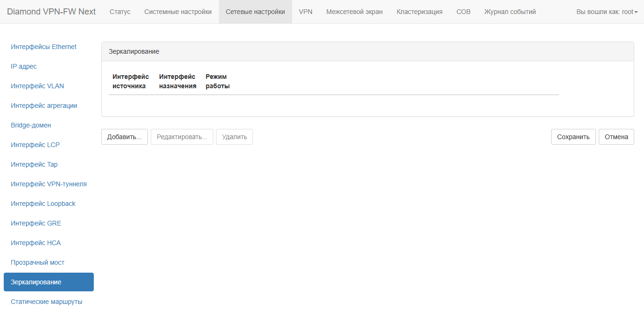The width and height of the screenshot is (644, 310).
Task: Open Интерфейсы Ethernet in sidebar
Action: 44,47
